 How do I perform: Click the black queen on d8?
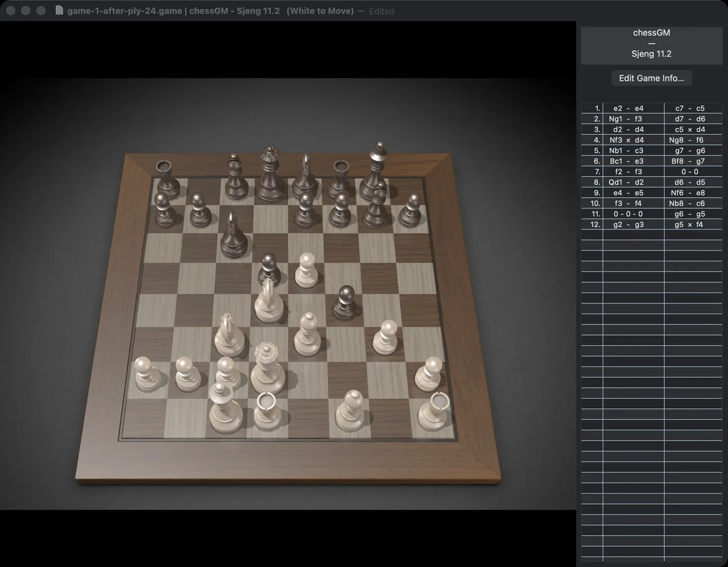point(270,175)
